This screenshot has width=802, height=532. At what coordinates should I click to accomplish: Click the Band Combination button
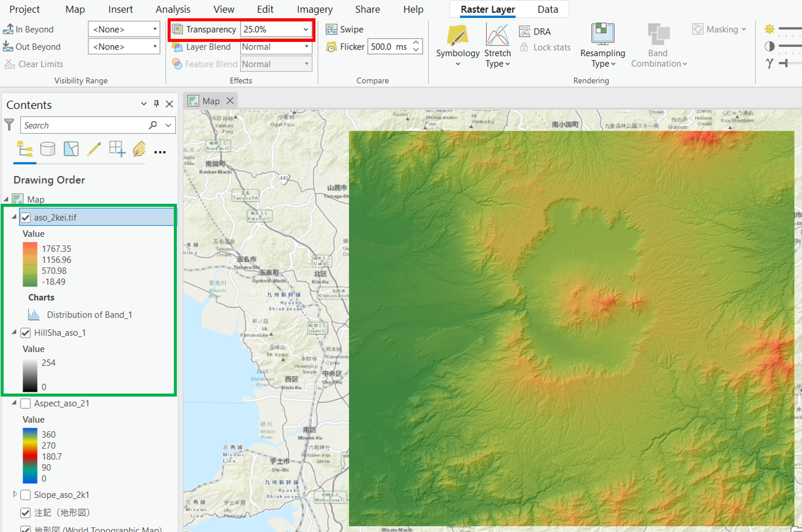pos(658,46)
